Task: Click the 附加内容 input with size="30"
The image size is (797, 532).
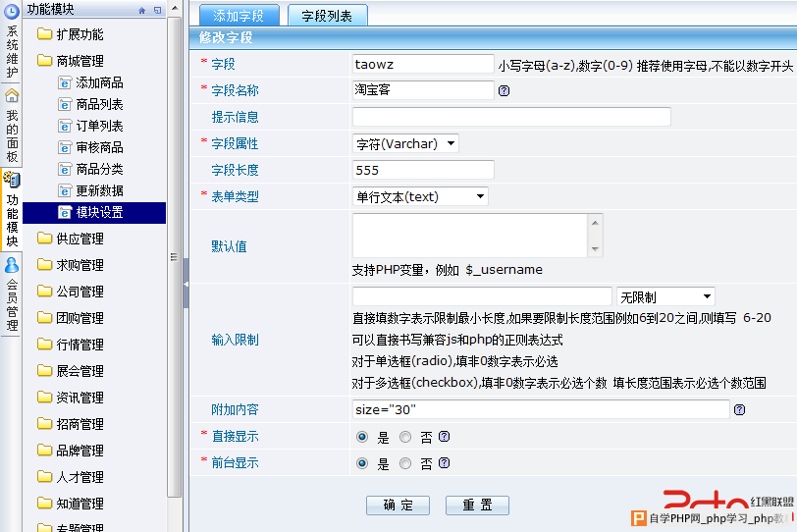Action: [541, 409]
